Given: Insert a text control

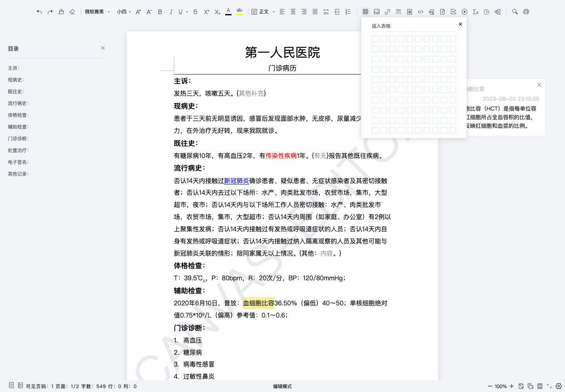Looking at the screenshot, I should [x=443, y=12].
